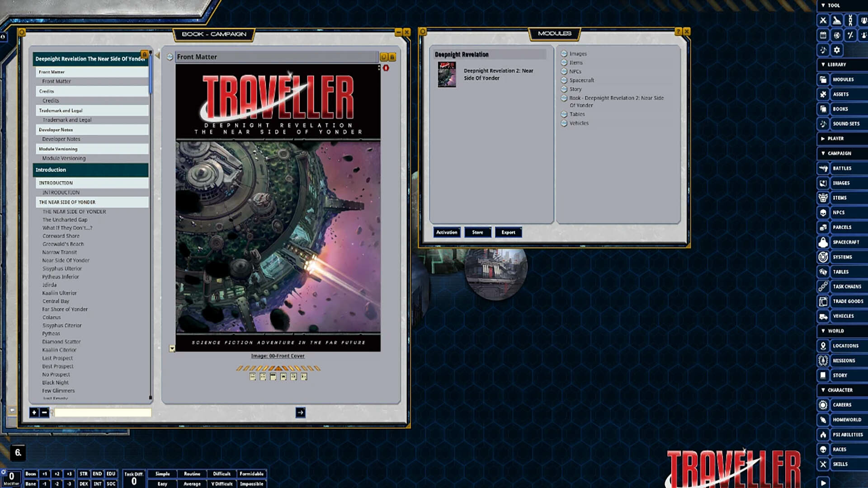The height and width of the screenshot is (488, 868).
Task: Open the Sound Sets library panel
Action: pos(844,123)
